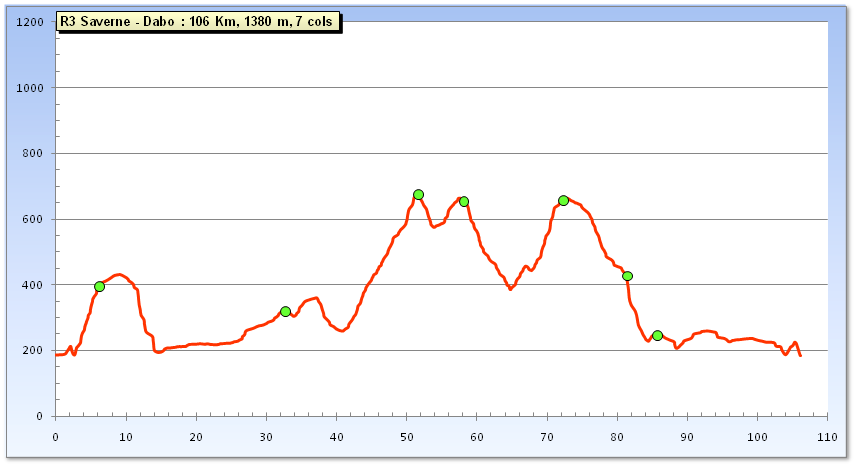Click the chart title 'R3 Saverne - Dabo'

pos(199,22)
